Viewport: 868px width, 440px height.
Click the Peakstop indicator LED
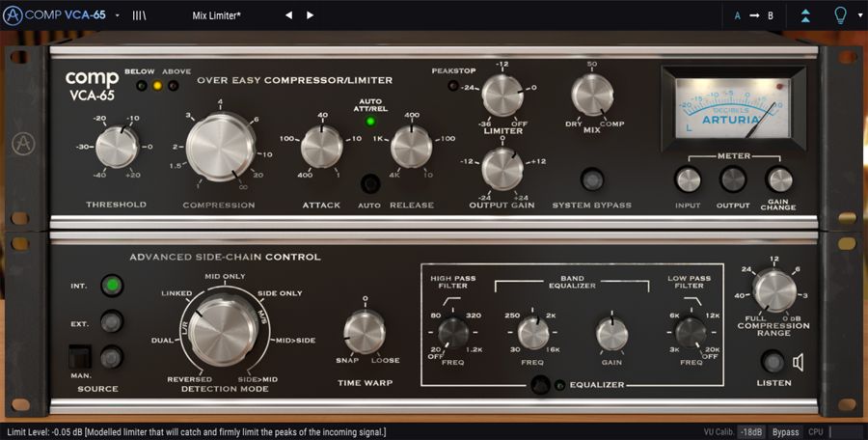point(453,86)
